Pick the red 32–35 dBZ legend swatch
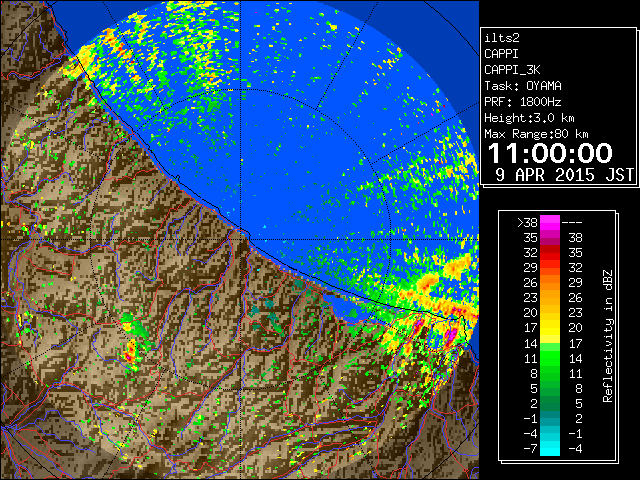The height and width of the screenshot is (480, 640). (550, 253)
